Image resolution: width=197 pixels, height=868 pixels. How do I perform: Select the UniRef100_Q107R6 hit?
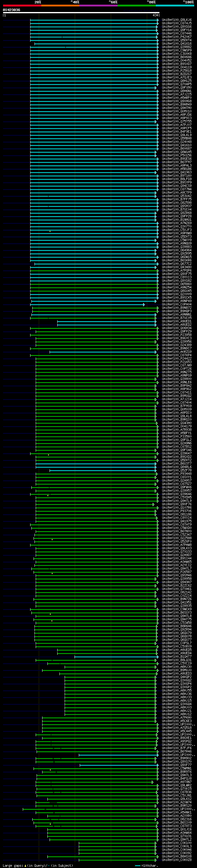(177, 507)
